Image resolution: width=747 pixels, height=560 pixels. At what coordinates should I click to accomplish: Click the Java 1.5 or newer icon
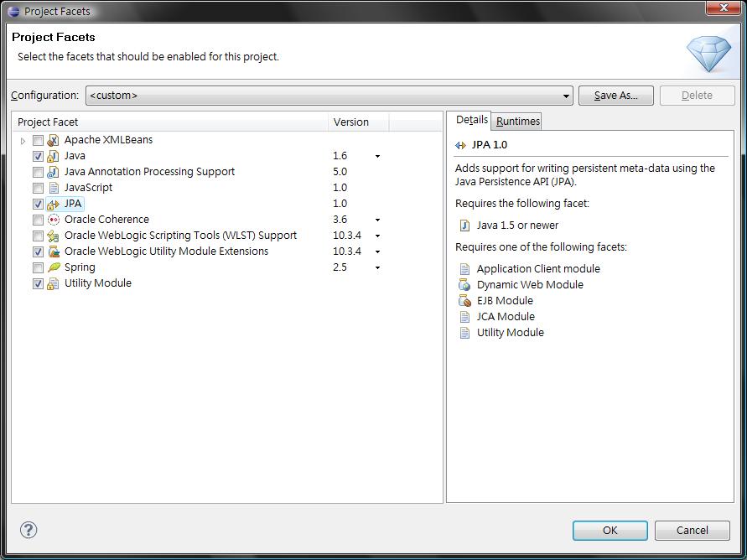coord(464,226)
